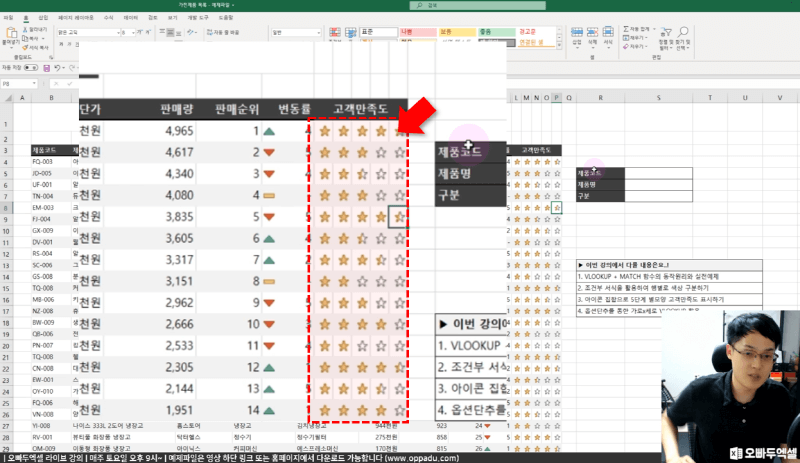Image resolution: width=800 pixels, height=463 pixels.
Task: Open the File (파일) tab
Action: 9,17
